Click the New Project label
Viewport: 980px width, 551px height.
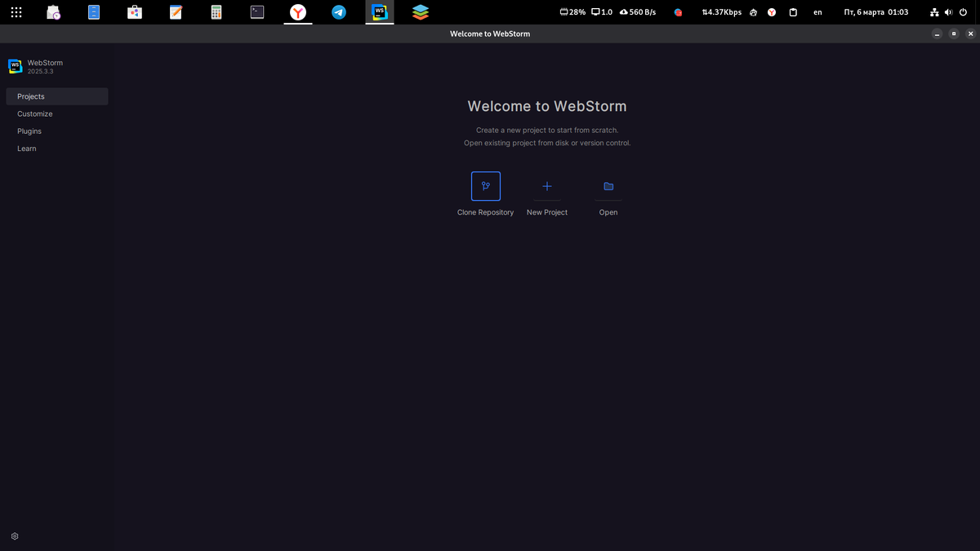547,212
